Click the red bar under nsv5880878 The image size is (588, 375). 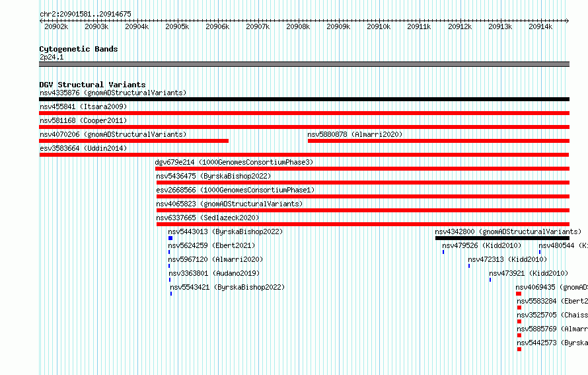(439, 141)
